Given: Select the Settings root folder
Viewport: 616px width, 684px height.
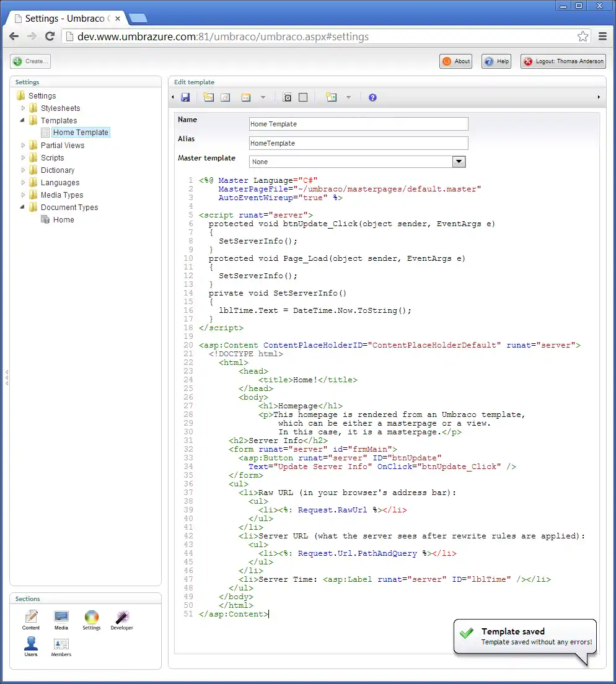Looking at the screenshot, I should [x=42, y=95].
